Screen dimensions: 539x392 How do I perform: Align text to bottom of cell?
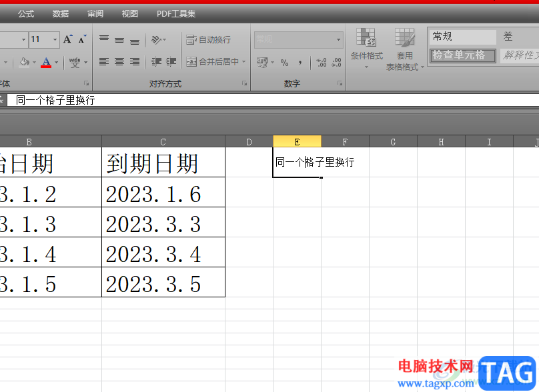[x=135, y=40]
